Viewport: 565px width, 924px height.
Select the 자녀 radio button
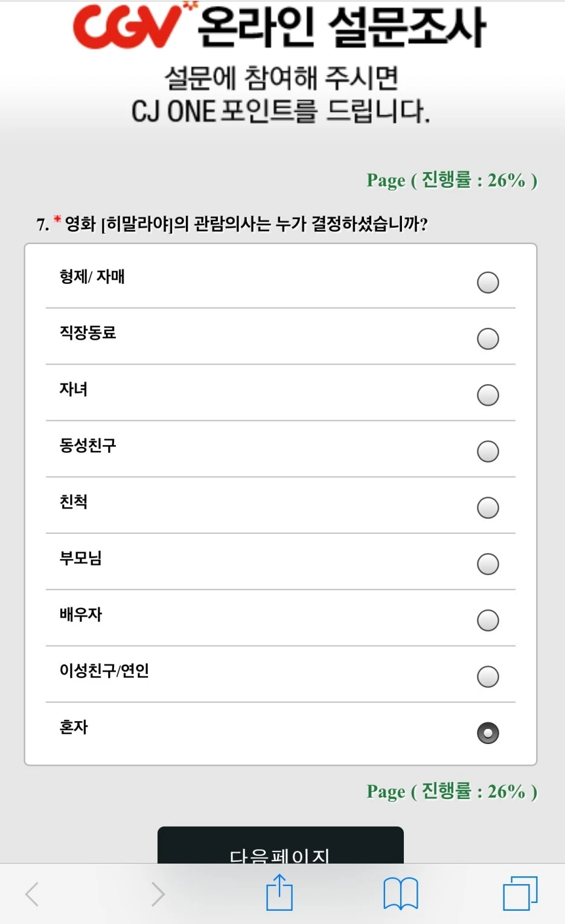click(488, 395)
